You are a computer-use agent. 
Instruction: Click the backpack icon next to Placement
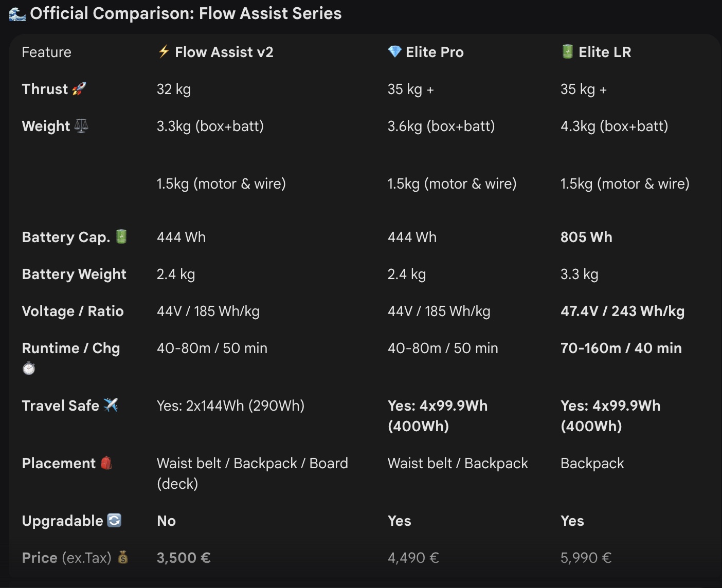[x=106, y=463]
